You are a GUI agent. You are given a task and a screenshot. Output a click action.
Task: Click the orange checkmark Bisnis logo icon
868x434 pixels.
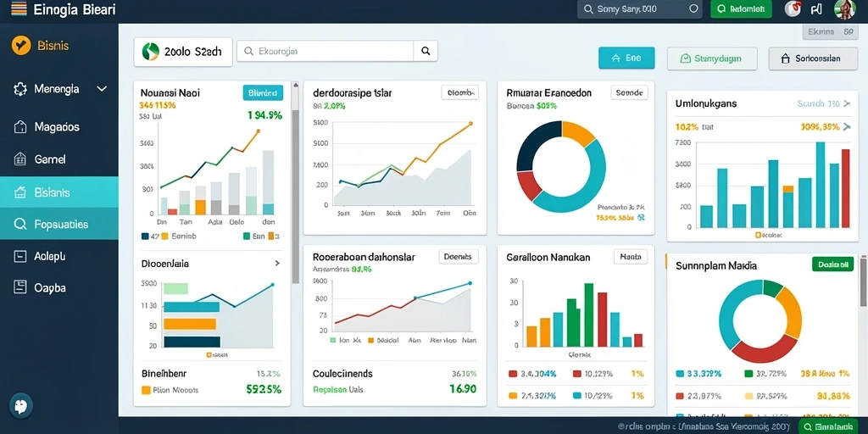[x=20, y=46]
